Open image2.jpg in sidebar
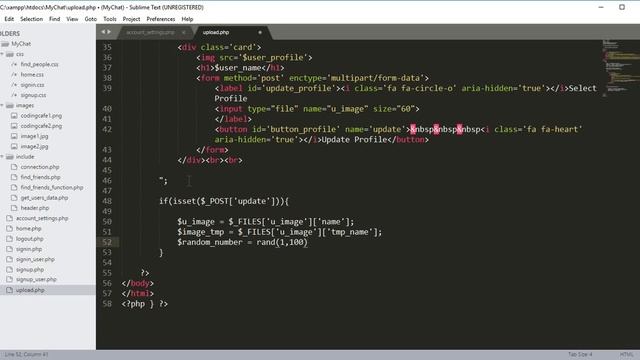The height and width of the screenshot is (360, 640). pyautogui.click(x=34, y=147)
